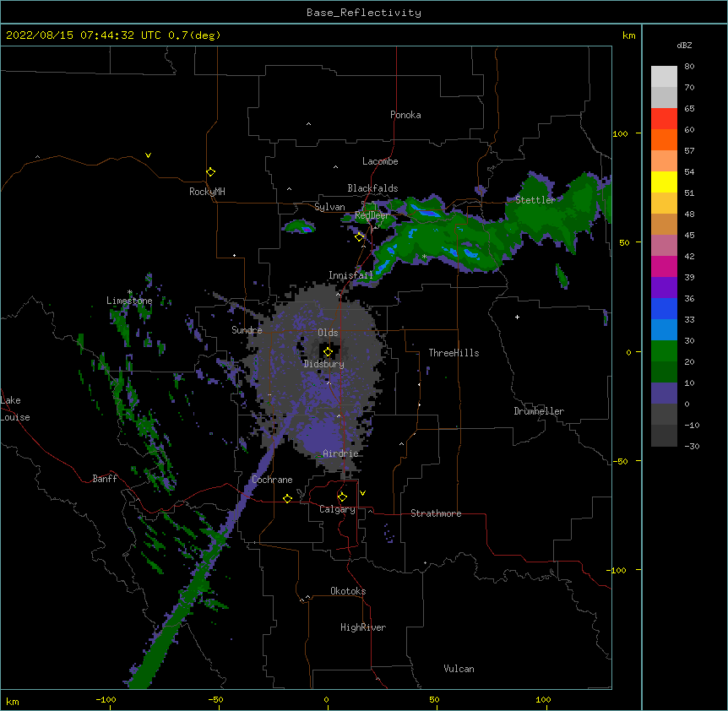Select the Strathmore label
728x711 pixels.
pyautogui.click(x=436, y=513)
